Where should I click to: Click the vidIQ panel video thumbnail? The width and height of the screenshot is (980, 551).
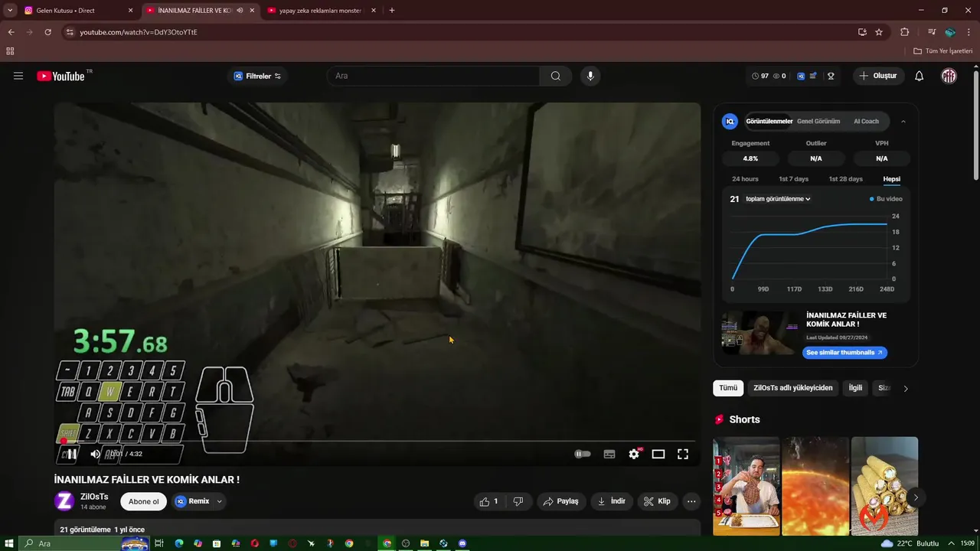[x=760, y=333]
